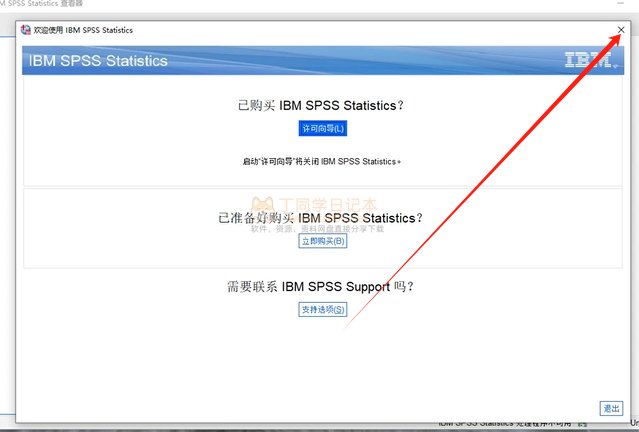Click the '需要联系 IBM SPSS Support 吗?' heading
639x432 pixels.
(320, 287)
